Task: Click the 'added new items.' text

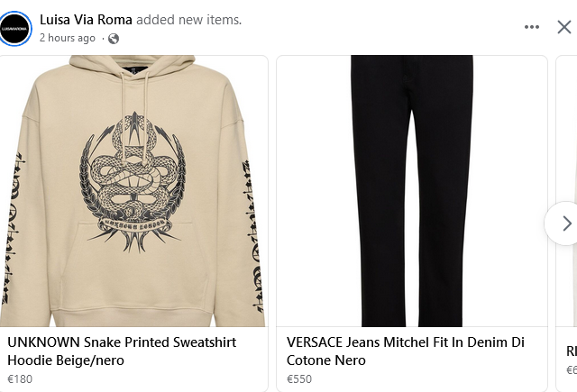Action: 188,20
